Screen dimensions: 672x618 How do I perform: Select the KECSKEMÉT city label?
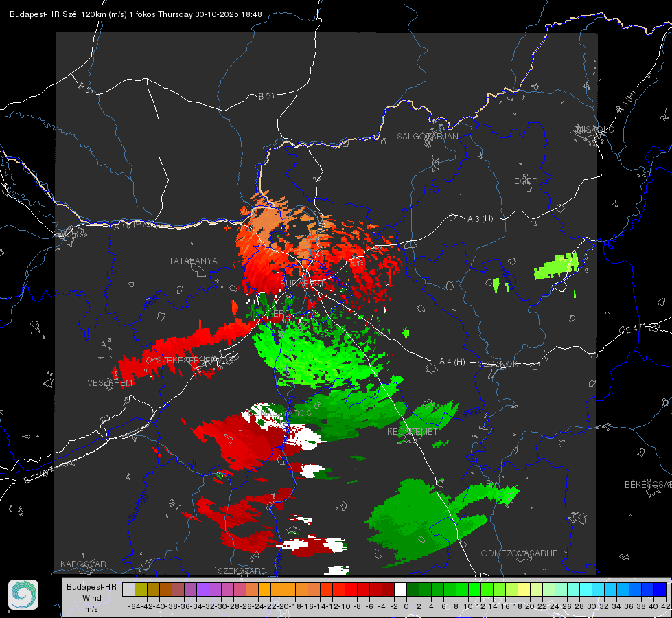[413, 431]
